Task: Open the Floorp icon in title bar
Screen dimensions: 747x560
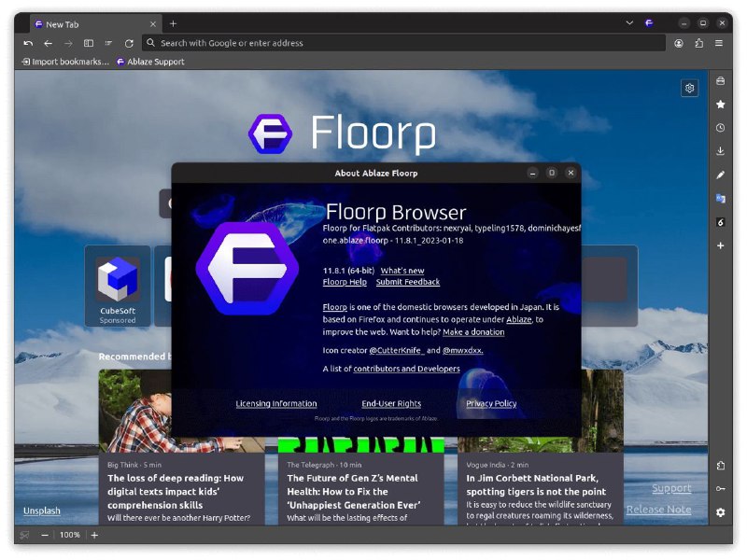Action: click(x=649, y=22)
